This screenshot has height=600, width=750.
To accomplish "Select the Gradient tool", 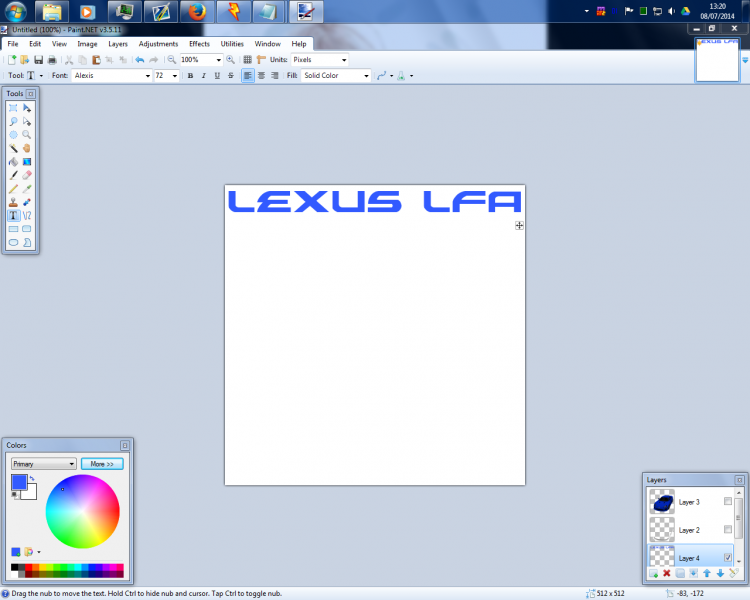I will [27, 162].
